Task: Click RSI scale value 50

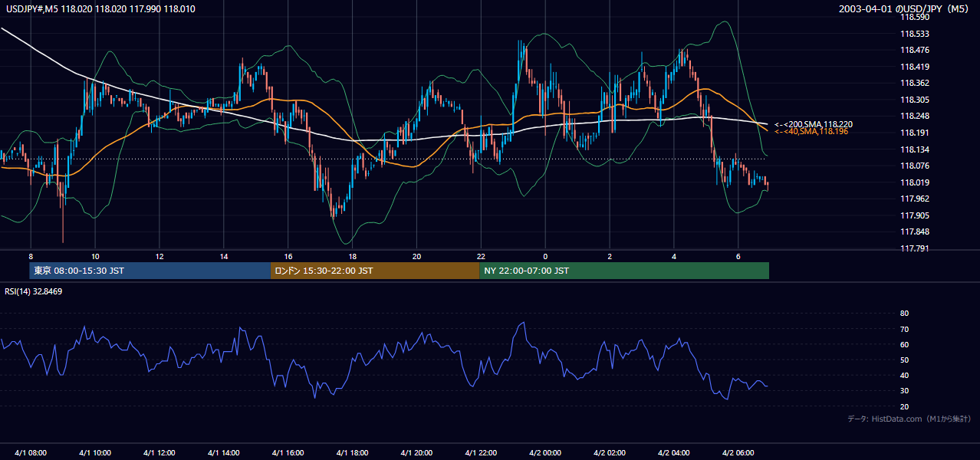Action: click(905, 360)
